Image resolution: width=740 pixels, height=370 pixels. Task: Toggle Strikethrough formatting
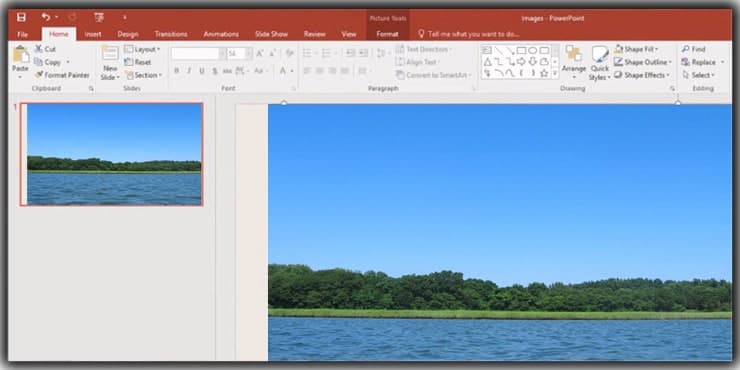227,71
